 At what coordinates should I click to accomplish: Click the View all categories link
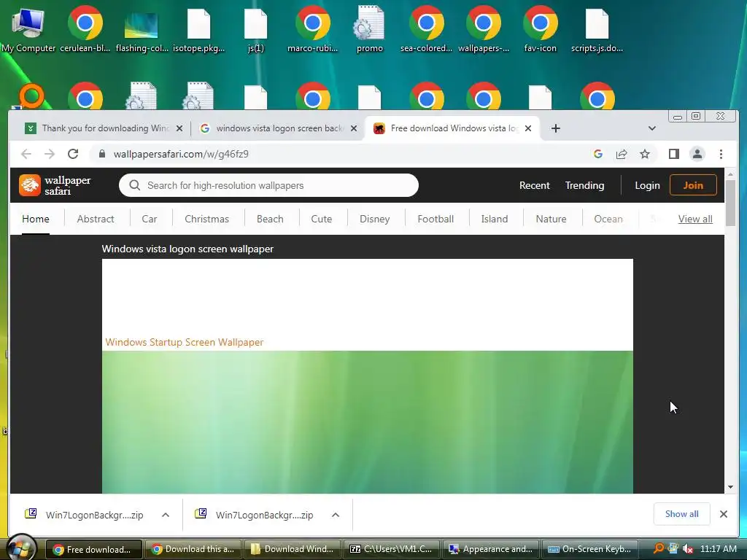[695, 219]
